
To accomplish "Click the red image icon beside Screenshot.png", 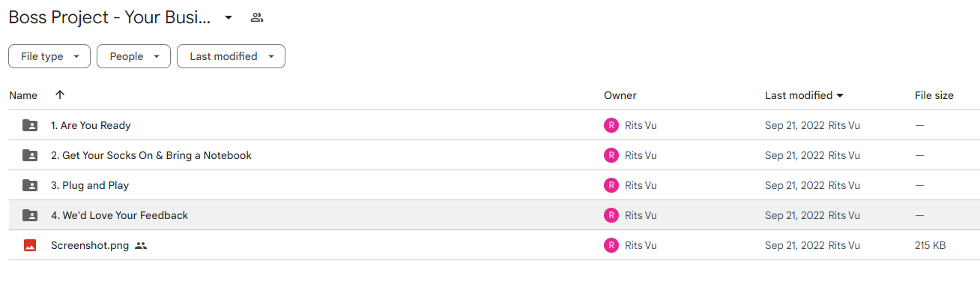I will [30, 245].
